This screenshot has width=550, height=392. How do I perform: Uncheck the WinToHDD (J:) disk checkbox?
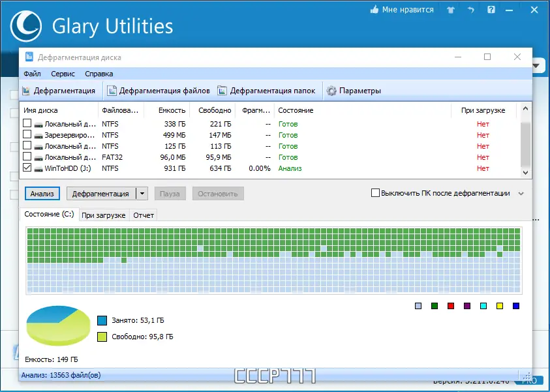click(x=27, y=168)
